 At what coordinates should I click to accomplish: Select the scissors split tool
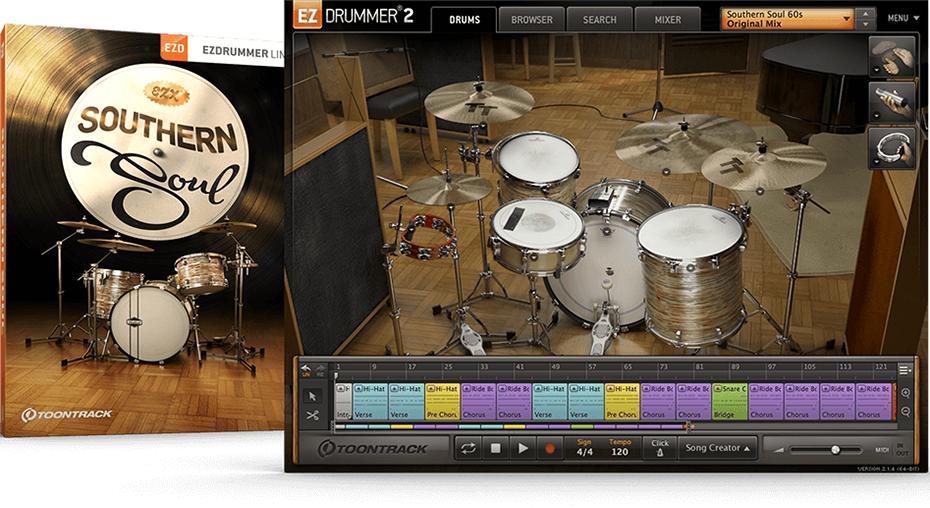[x=312, y=415]
